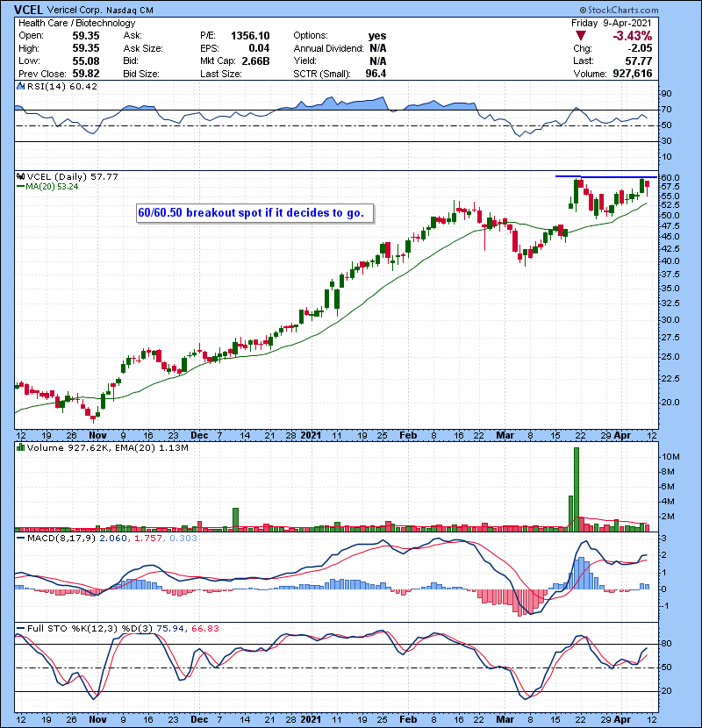Click the Health Care / Biotechnology sector label

(x=76, y=23)
